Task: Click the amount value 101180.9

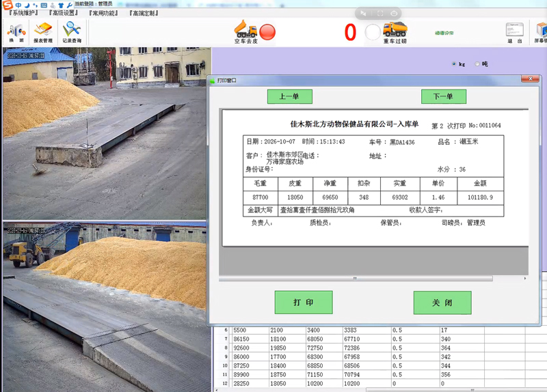Action: (481, 197)
